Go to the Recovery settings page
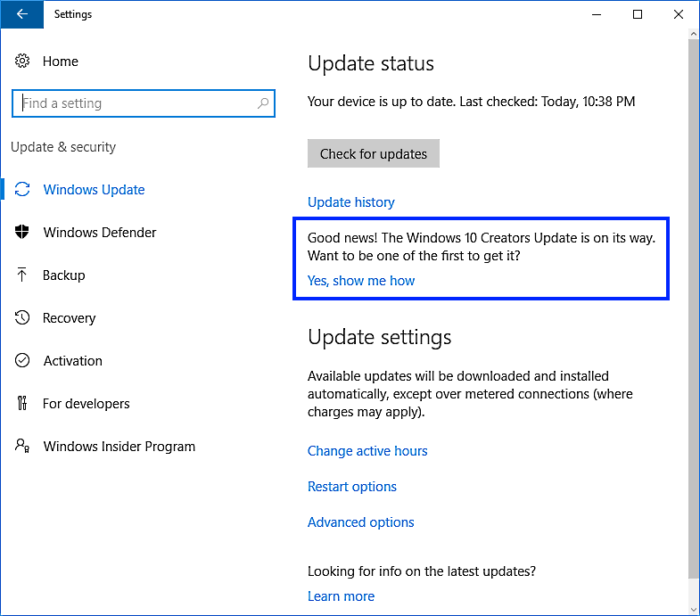Image resolution: width=700 pixels, height=616 pixels. [69, 318]
